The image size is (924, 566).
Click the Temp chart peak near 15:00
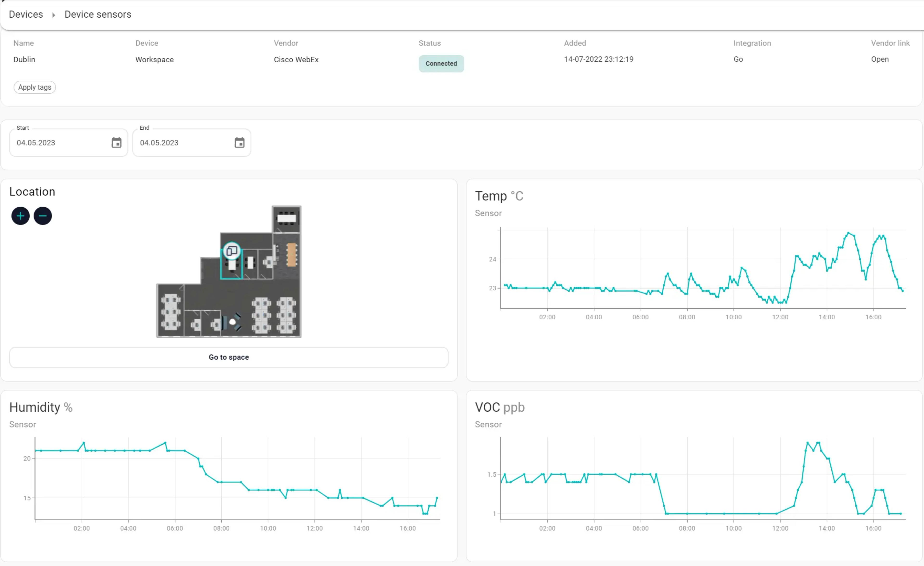pos(849,233)
